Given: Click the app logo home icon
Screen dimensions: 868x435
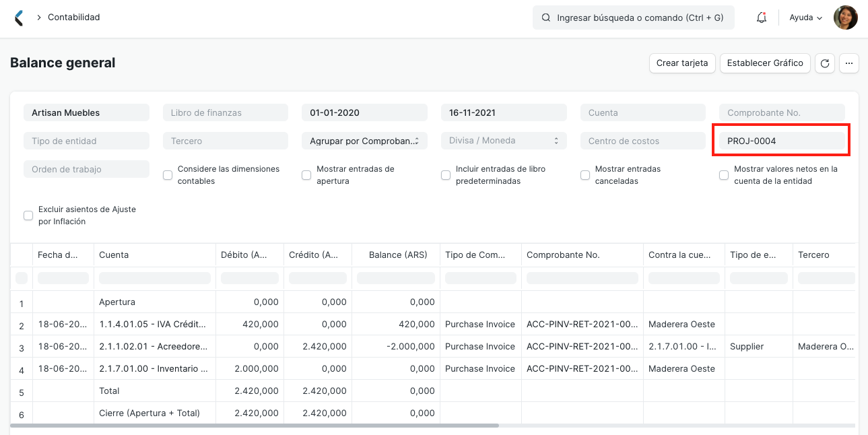Looking at the screenshot, I should tap(19, 18).
